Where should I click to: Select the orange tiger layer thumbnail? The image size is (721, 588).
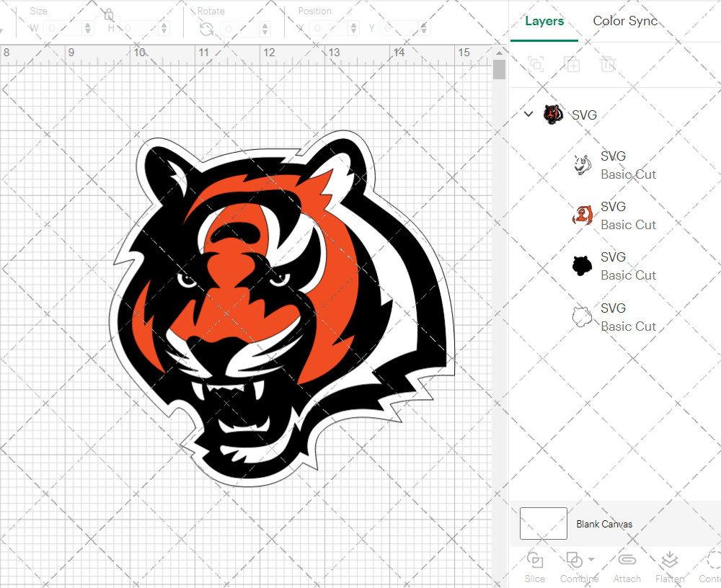pyautogui.click(x=582, y=215)
